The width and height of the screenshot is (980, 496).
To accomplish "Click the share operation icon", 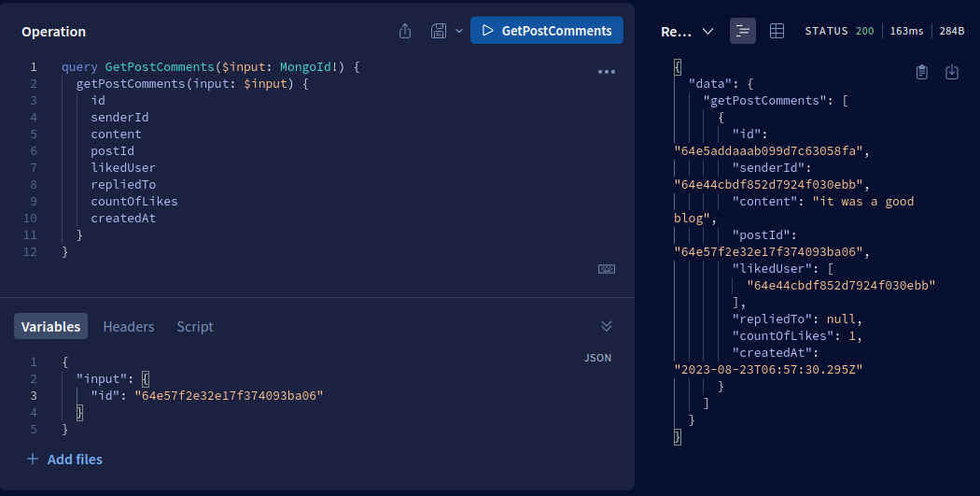I will (x=405, y=31).
